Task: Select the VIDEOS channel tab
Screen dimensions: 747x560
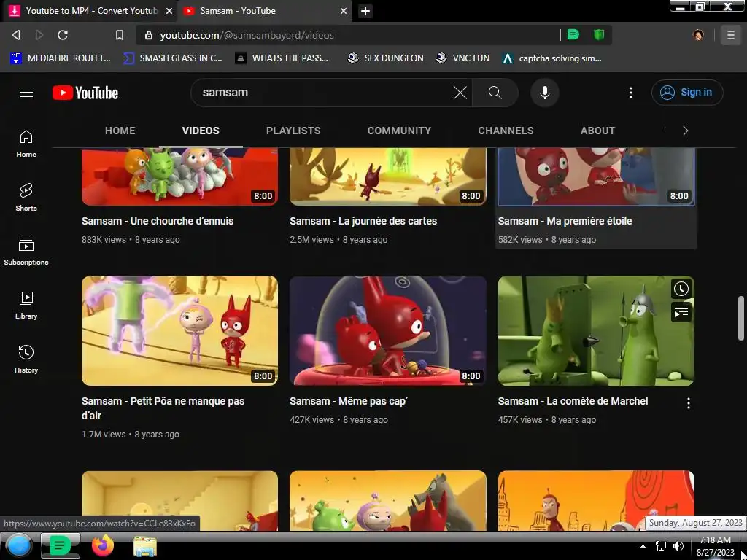Action: click(201, 131)
